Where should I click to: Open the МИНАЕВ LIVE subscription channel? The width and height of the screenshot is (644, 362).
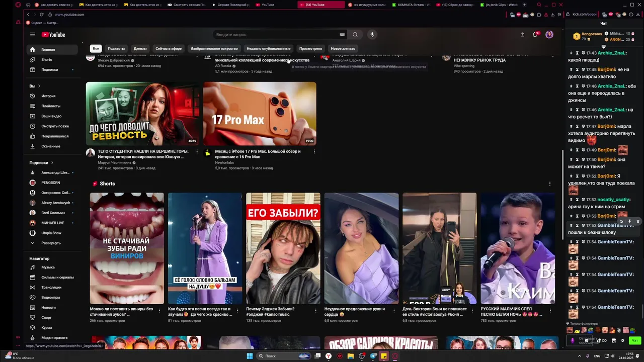pyautogui.click(x=52, y=223)
